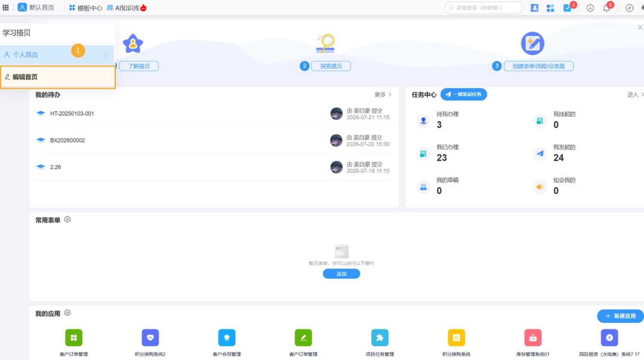The height and width of the screenshot is (360, 644).
Task: Open the 园区租赁（水电费）系统7.17 app
Action: [609, 338]
